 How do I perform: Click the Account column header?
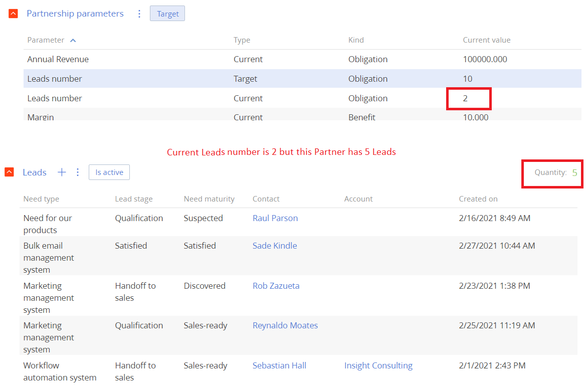point(358,199)
